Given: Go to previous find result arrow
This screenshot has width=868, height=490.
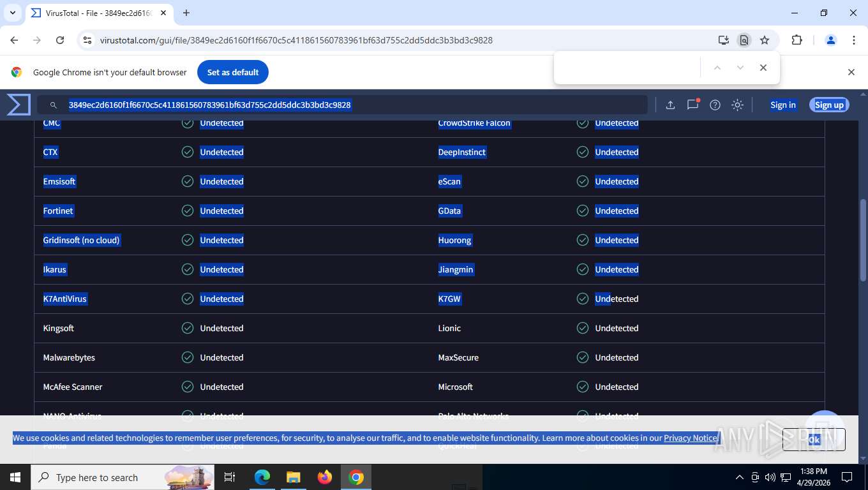Looking at the screenshot, I should pos(717,68).
